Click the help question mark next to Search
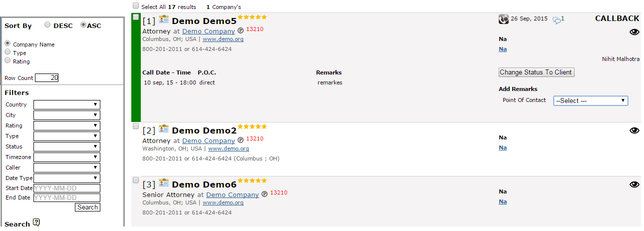 (x=36, y=222)
